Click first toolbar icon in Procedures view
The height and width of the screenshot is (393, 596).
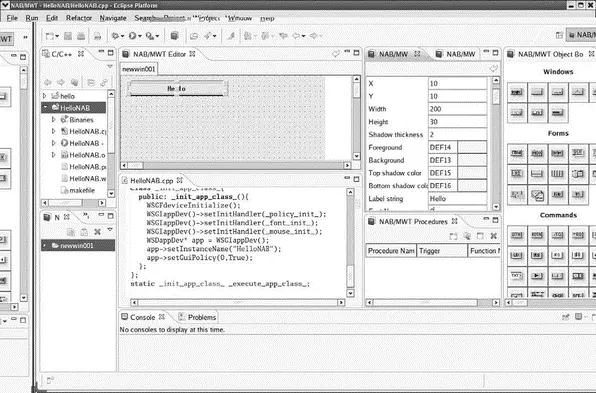coord(453,236)
